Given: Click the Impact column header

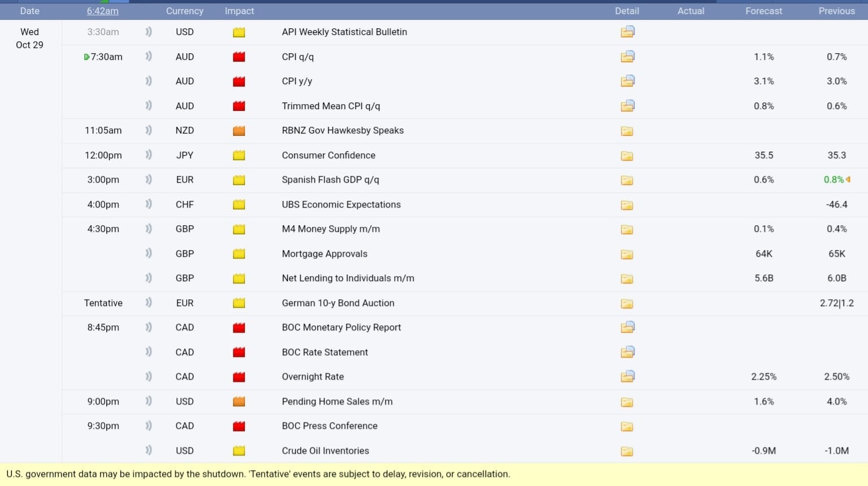Looking at the screenshot, I should (x=239, y=11).
